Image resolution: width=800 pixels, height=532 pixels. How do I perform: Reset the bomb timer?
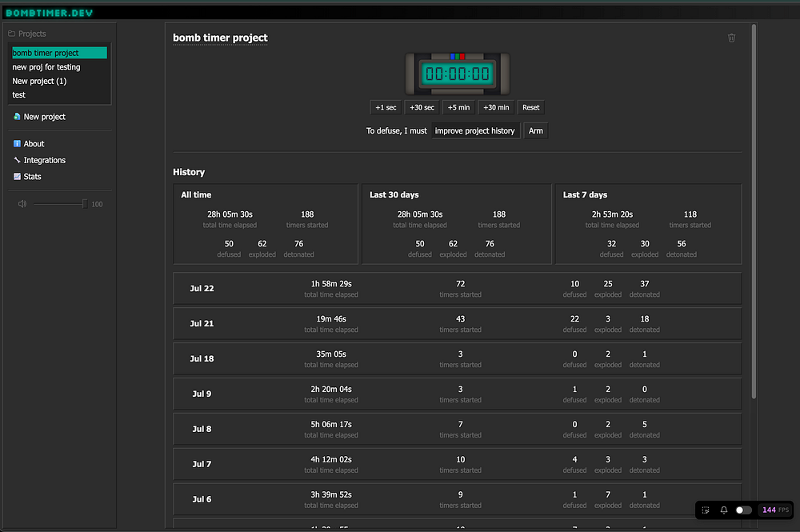530,108
